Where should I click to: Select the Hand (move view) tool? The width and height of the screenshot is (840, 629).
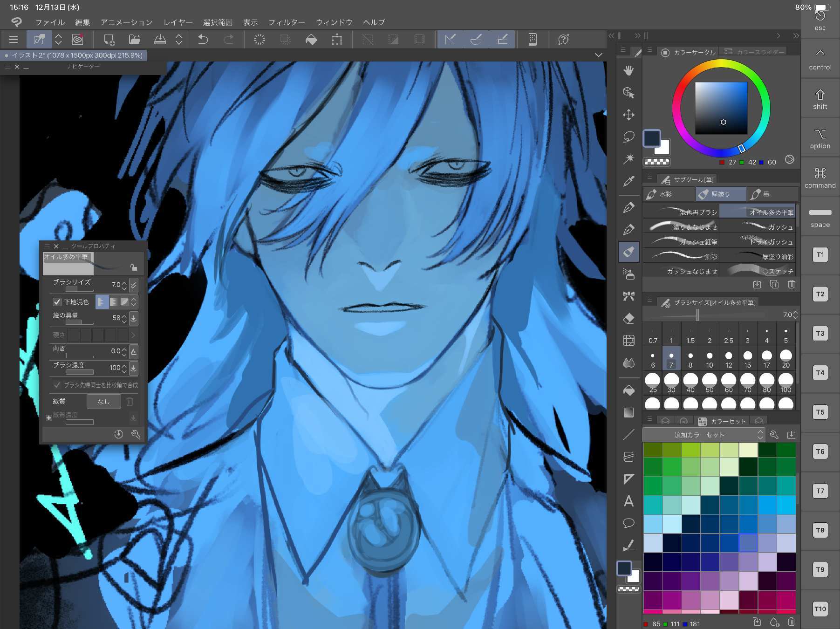click(x=628, y=70)
